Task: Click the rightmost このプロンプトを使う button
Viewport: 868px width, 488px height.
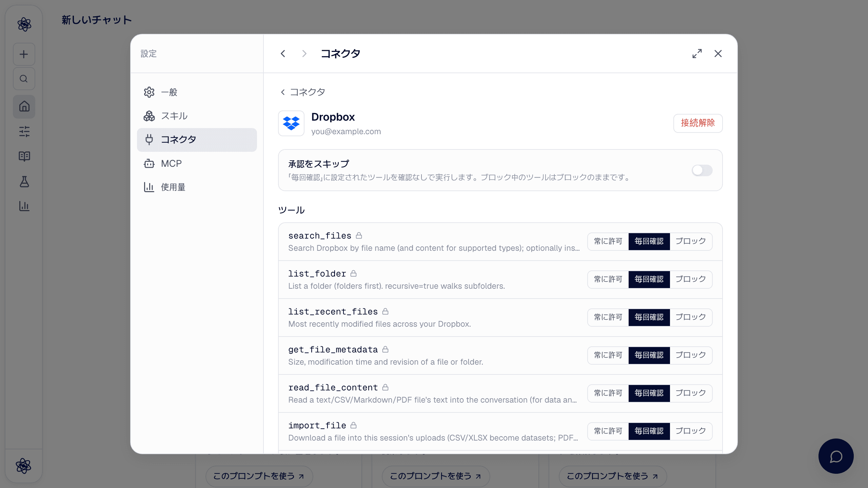Action: click(x=613, y=476)
